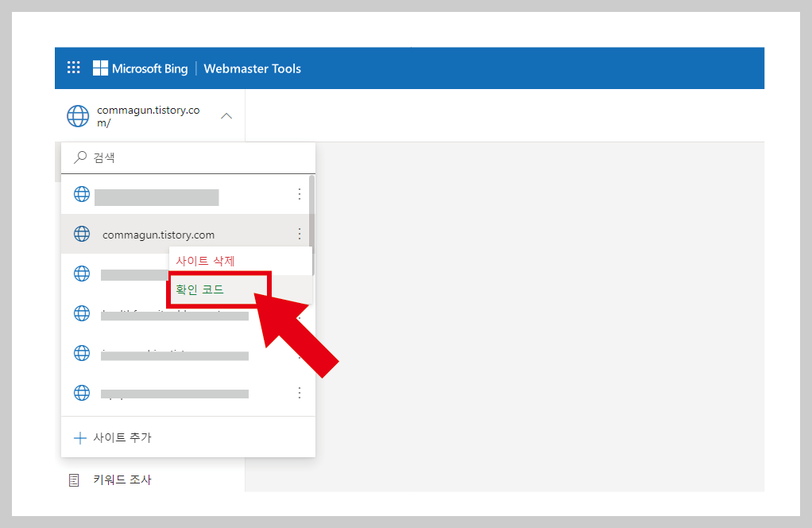Open more options for last site row
812x528 pixels.
(300, 393)
